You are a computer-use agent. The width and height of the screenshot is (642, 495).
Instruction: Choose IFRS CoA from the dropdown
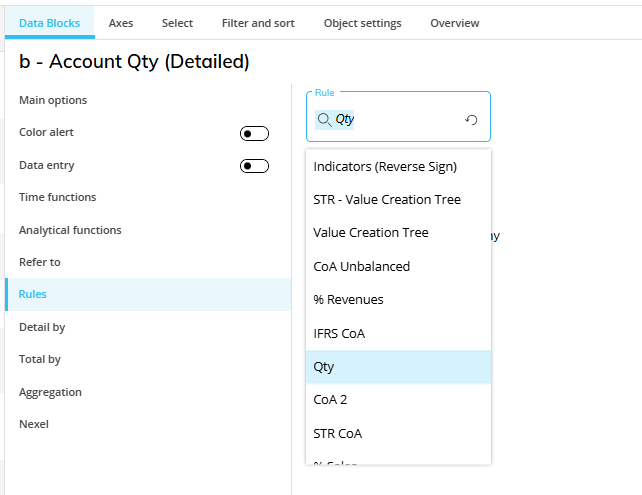(339, 333)
